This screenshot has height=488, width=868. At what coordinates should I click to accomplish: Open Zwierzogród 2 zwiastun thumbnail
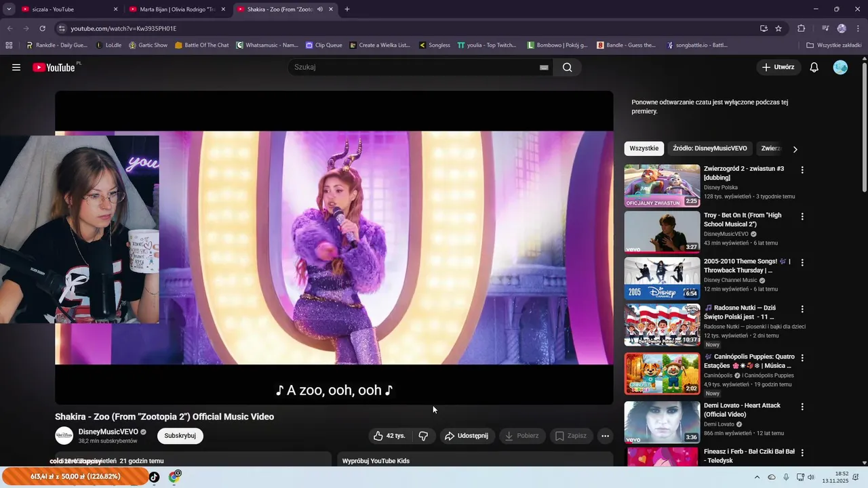click(662, 186)
